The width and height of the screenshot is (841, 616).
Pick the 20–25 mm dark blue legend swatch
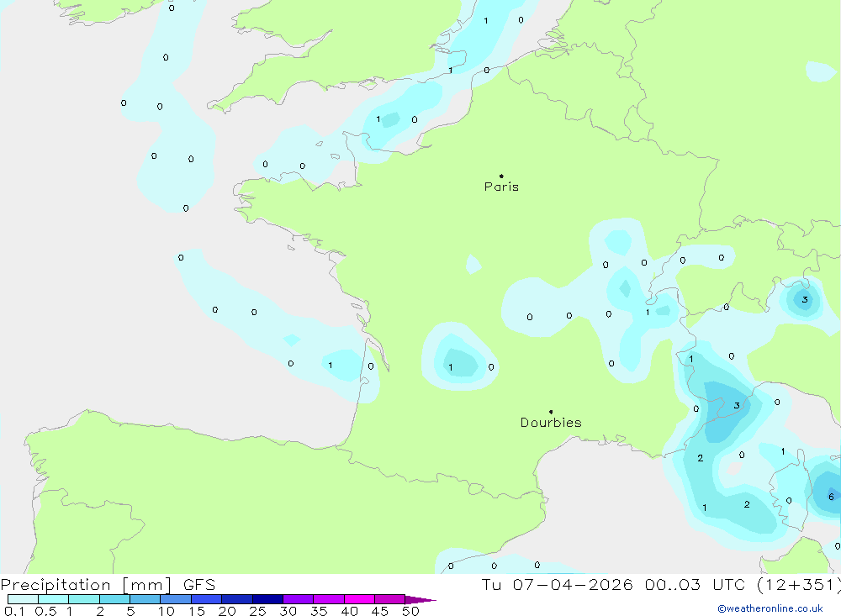(x=236, y=599)
